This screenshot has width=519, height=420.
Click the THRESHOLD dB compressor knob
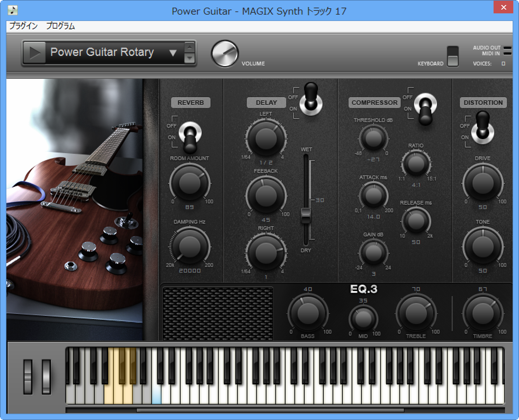[x=373, y=138]
